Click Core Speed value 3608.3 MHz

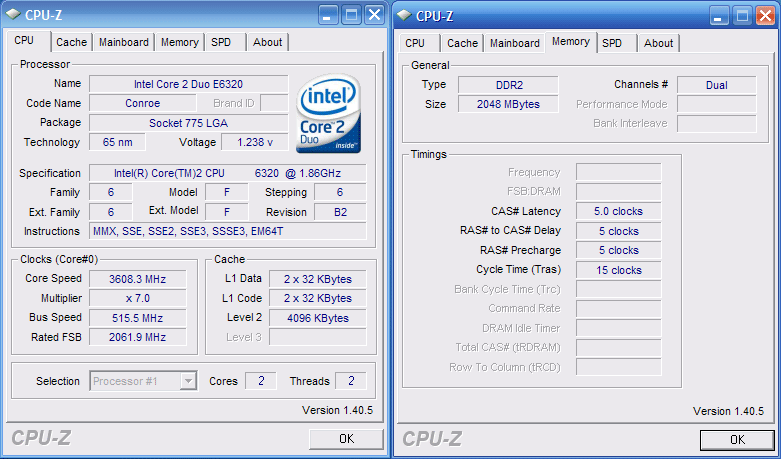click(137, 279)
